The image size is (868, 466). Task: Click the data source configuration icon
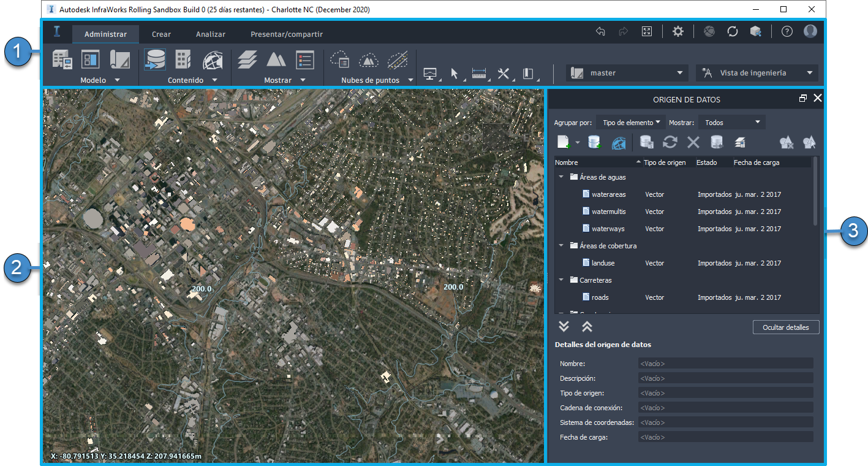647,142
